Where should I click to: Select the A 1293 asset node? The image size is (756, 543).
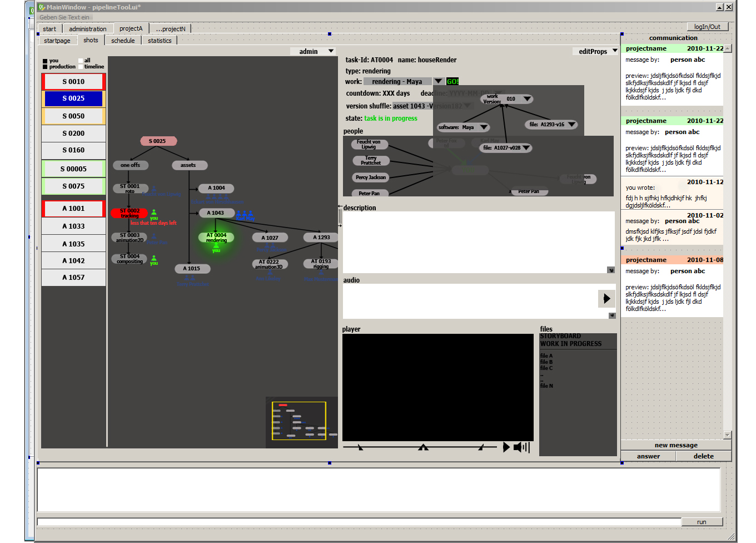321,238
